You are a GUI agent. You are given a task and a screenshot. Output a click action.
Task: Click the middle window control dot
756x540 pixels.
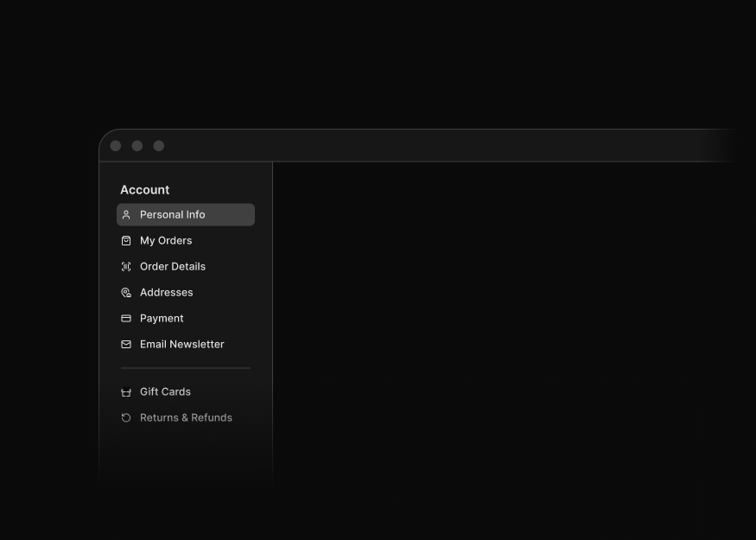pos(137,146)
